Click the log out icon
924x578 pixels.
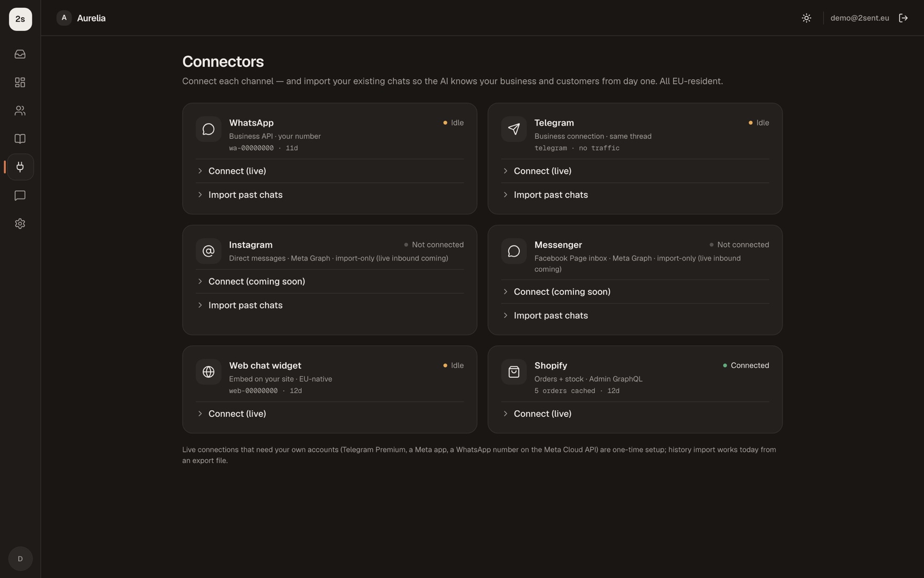[x=904, y=18]
